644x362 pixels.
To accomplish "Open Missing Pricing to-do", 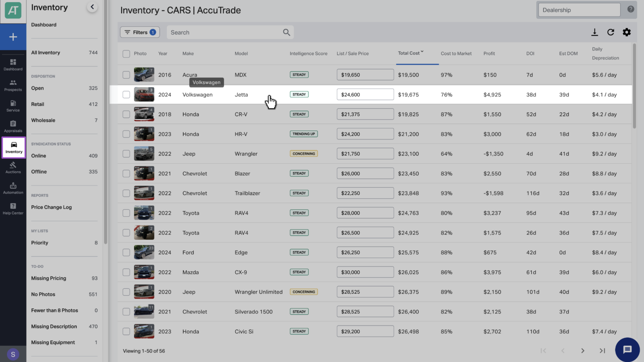I will point(64,278).
